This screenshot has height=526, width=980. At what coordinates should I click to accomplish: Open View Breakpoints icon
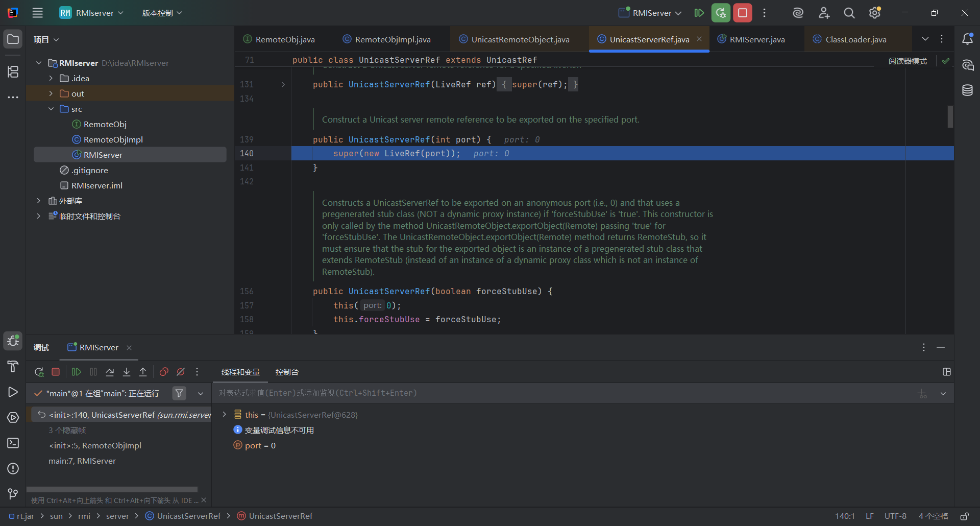click(x=164, y=372)
